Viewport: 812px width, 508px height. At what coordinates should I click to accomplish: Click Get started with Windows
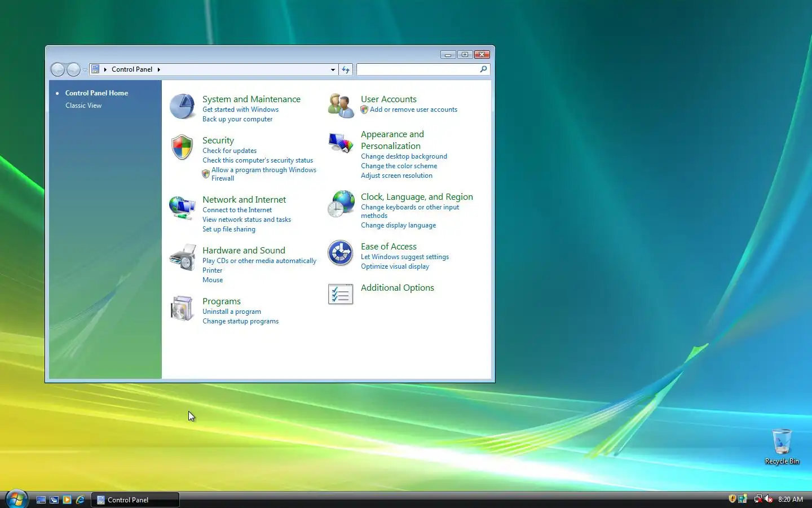click(x=240, y=110)
